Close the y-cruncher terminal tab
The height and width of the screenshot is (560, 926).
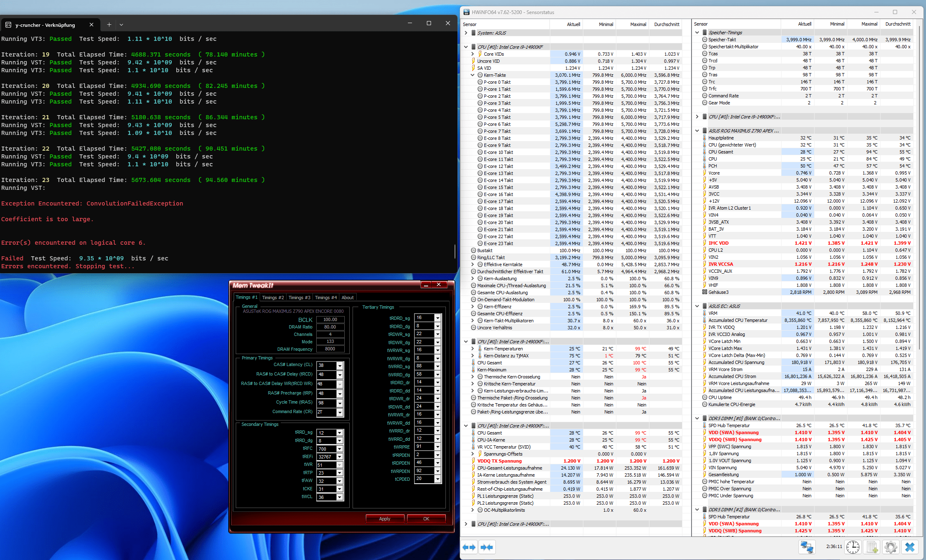point(91,25)
